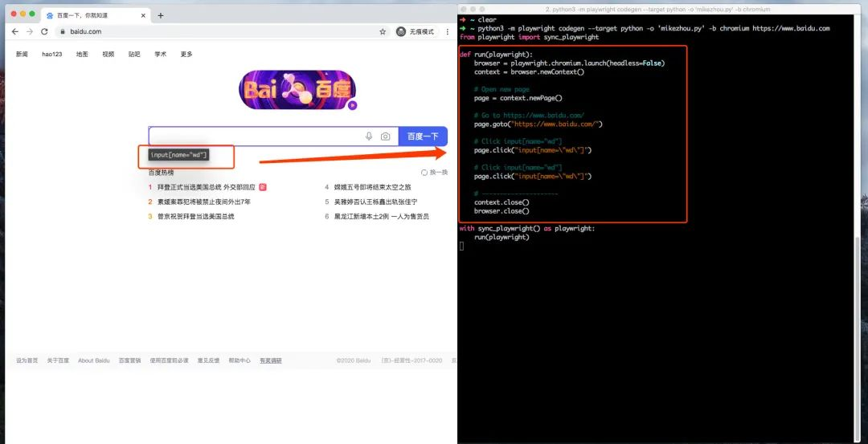This screenshot has height=444, width=868.
Task: Open hot item 吴雅婷否认王栎鑫出轨张佳宁
Action: pyautogui.click(x=376, y=202)
